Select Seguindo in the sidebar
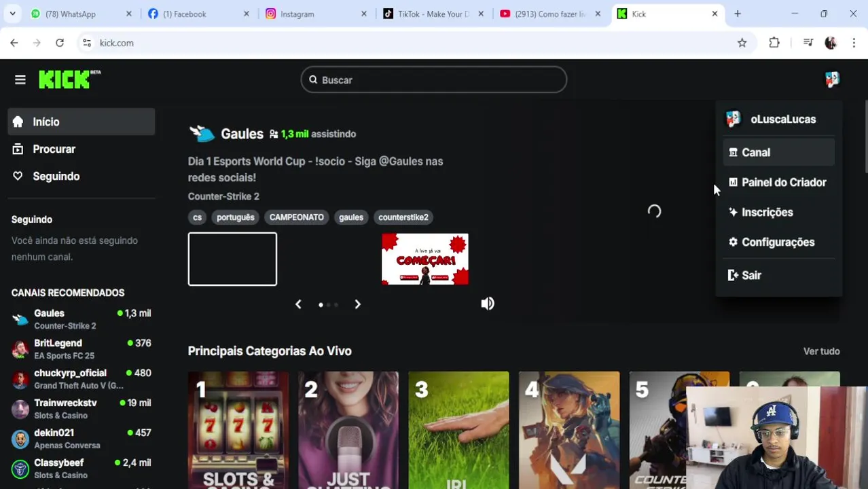 [x=82, y=177]
